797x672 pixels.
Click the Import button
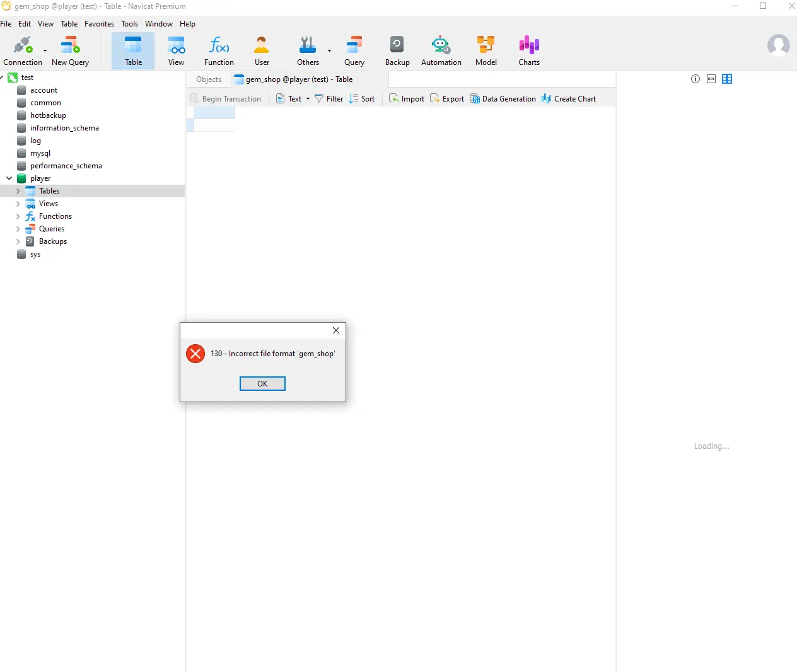(x=407, y=99)
